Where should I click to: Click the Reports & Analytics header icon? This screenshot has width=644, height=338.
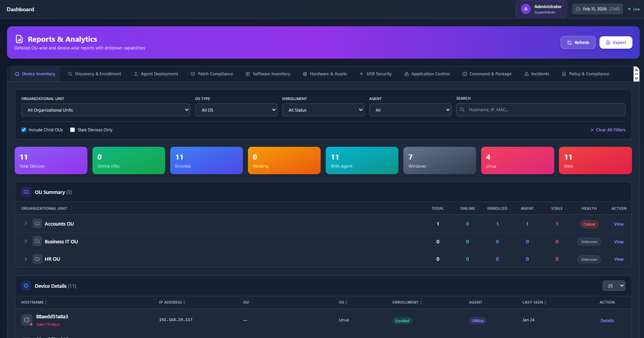(x=19, y=39)
